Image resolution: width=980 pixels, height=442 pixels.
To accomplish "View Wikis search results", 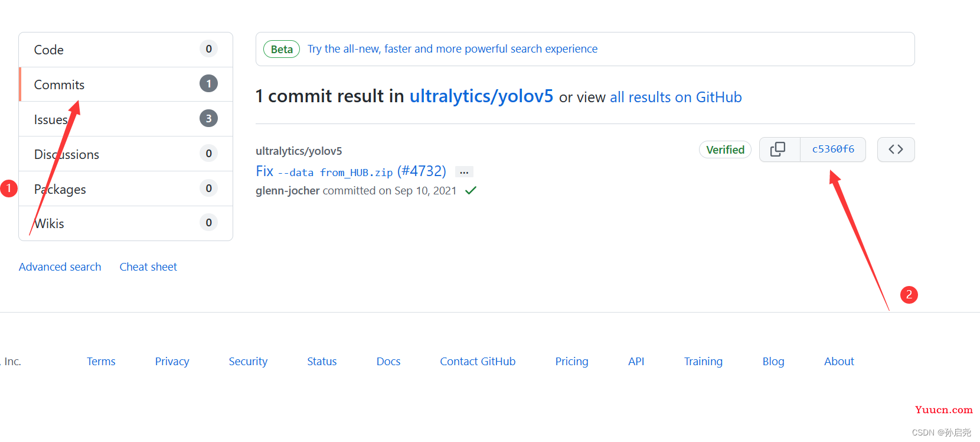I will point(49,224).
